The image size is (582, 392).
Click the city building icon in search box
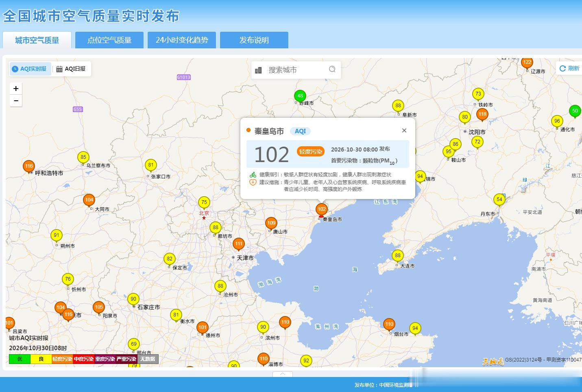(258, 70)
